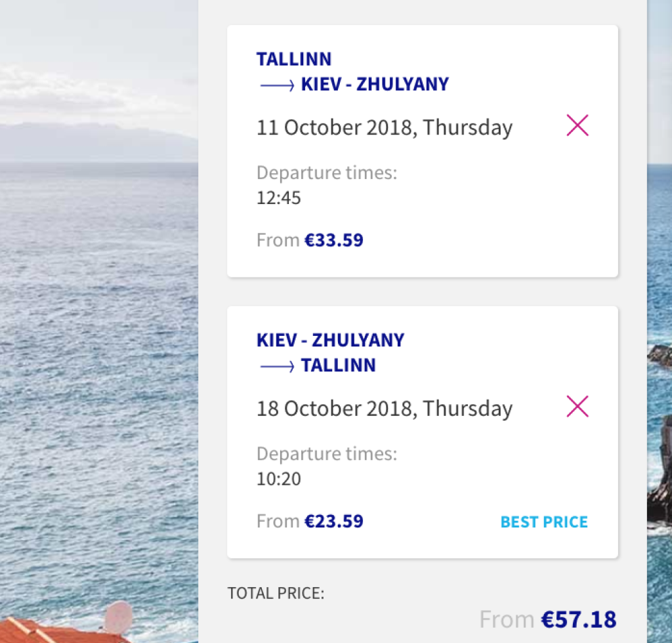Click the TALLINN origin heading
This screenshot has width=672, height=643.
click(x=294, y=59)
